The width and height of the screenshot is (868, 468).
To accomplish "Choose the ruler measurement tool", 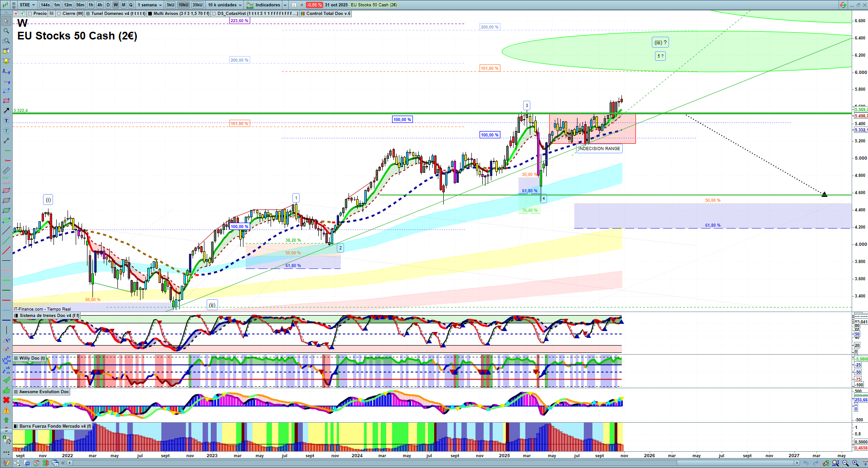I will pos(6,171).
